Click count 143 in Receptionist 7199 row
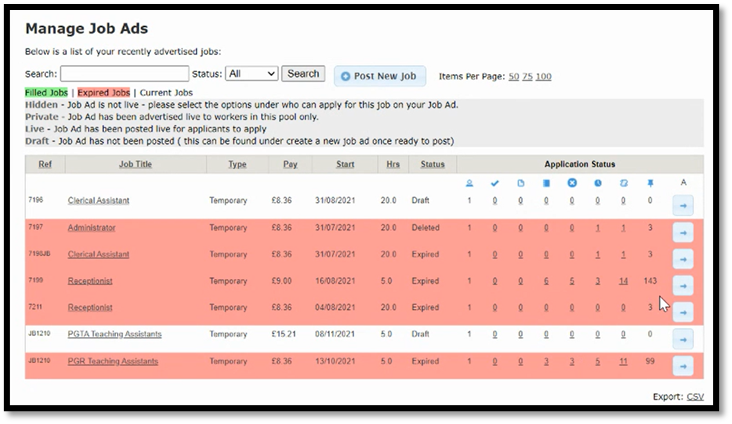Image resolution: width=732 pixels, height=424 pixels. 650,281
